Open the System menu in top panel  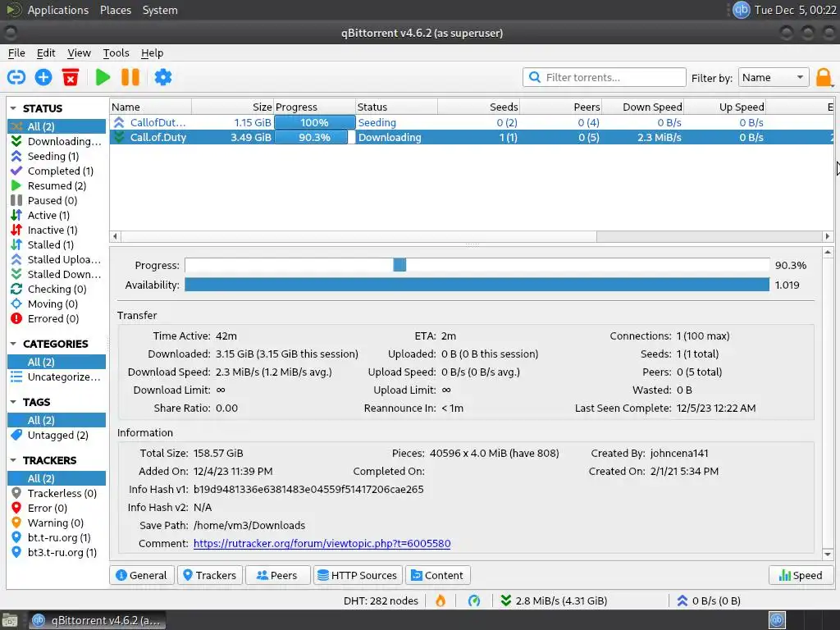tap(160, 10)
